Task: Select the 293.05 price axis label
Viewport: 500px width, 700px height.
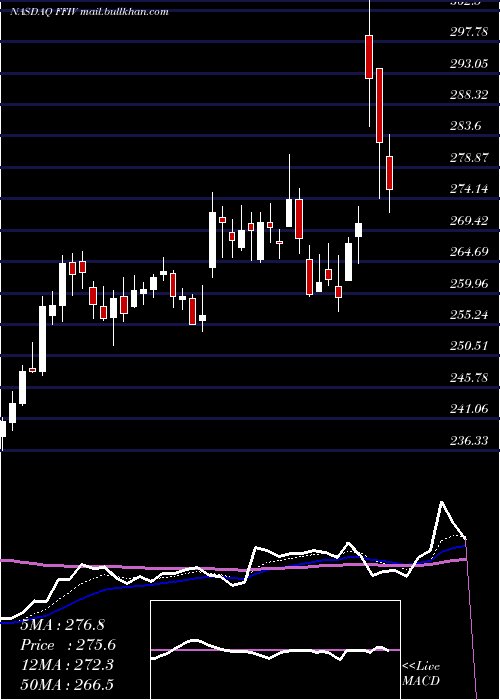Action: [468, 63]
